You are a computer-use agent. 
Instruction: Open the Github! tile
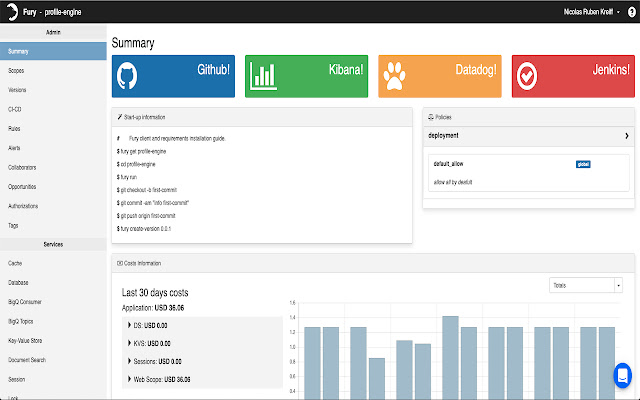click(173, 76)
